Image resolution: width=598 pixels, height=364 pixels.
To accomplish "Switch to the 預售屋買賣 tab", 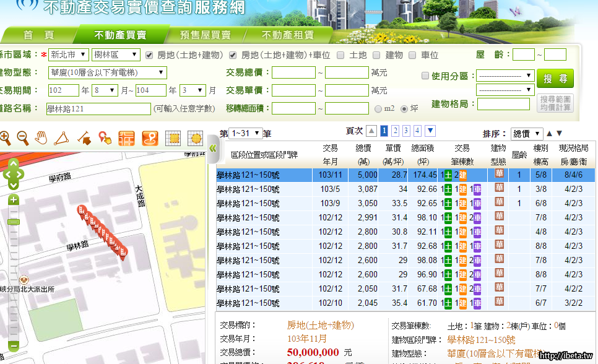I will [x=205, y=35].
